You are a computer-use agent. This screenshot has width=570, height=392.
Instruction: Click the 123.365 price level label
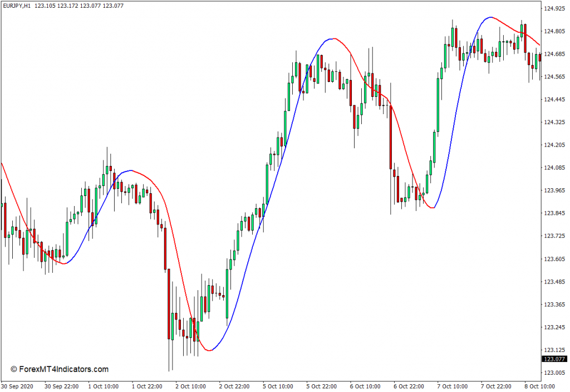click(x=554, y=305)
